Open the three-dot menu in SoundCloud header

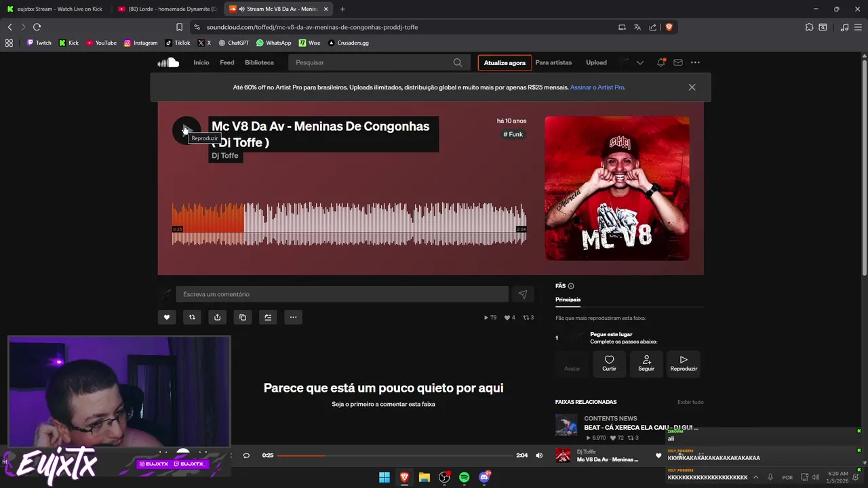click(x=695, y=62)
